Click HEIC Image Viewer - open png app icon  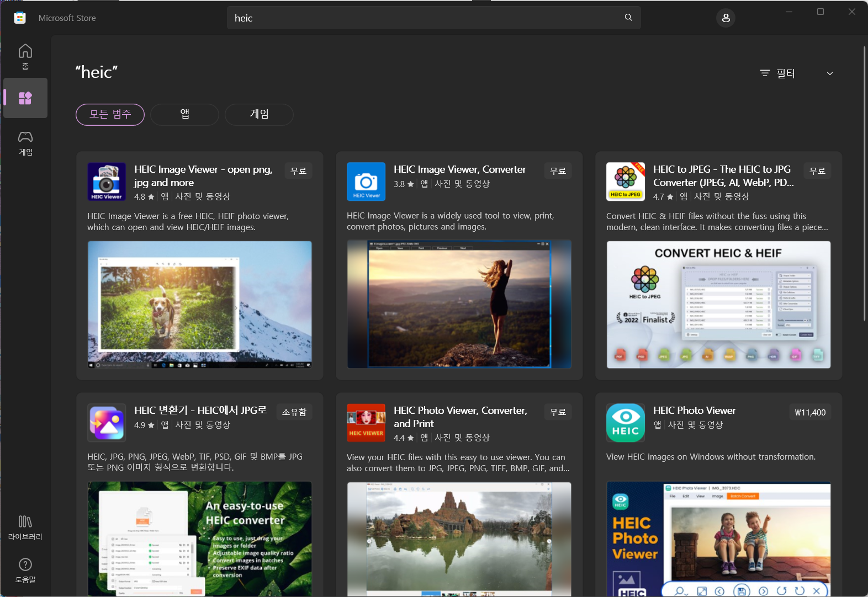click(x=107, y=182)
